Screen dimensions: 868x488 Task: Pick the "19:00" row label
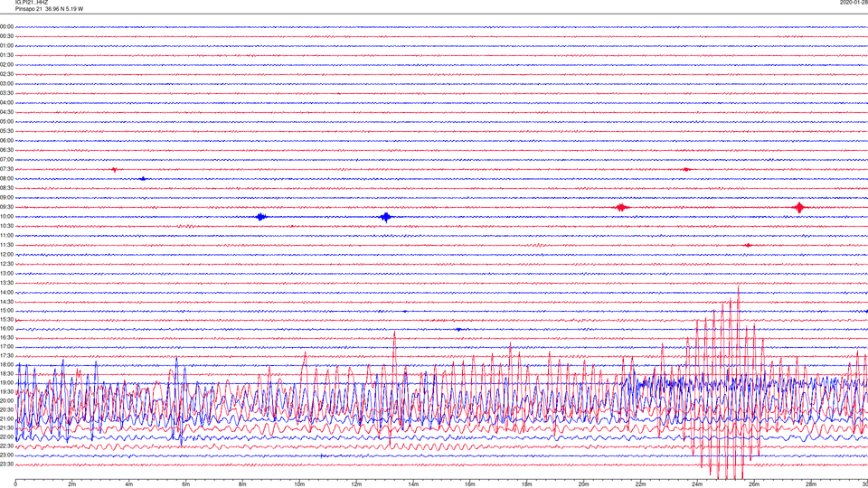pos(6,383)
